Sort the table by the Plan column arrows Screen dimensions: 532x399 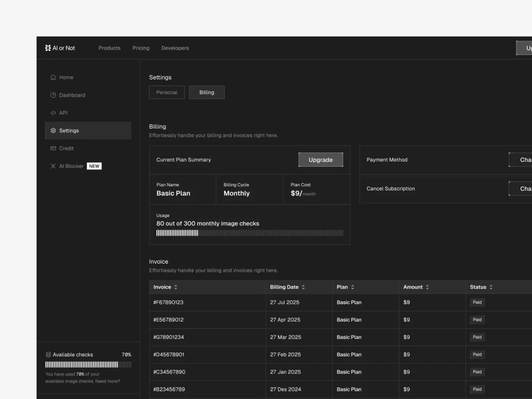(352, 287)
